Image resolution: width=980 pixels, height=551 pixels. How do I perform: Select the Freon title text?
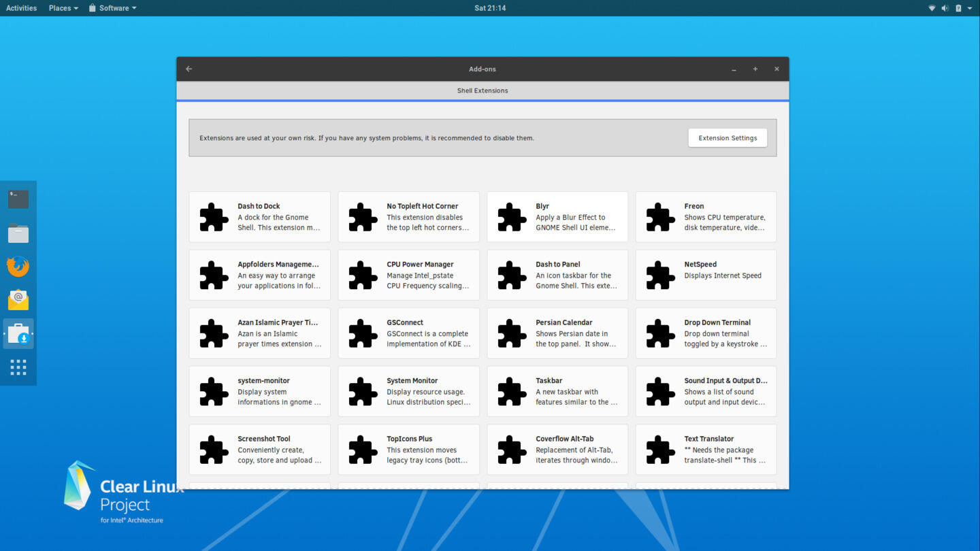tap(694, 206)
